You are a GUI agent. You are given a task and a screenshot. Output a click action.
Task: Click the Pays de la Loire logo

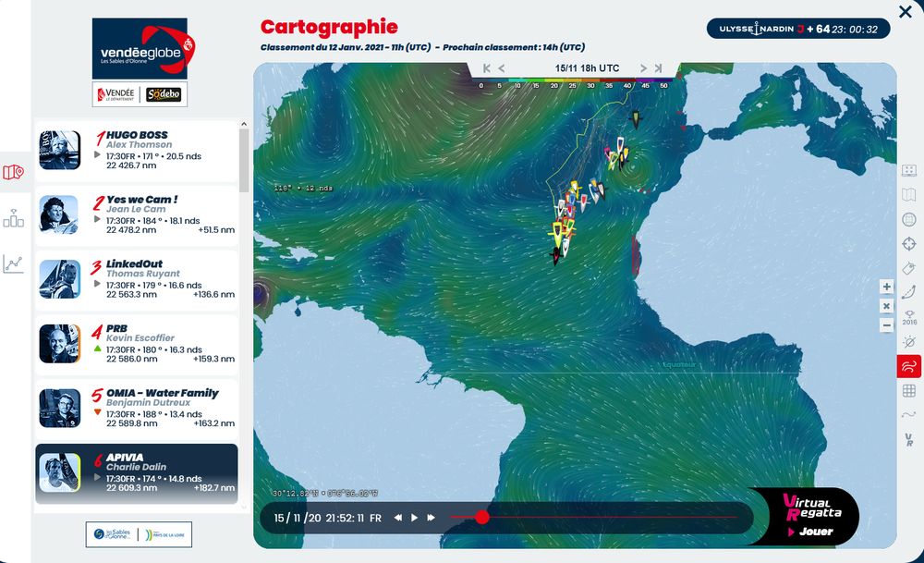(165, 534)
